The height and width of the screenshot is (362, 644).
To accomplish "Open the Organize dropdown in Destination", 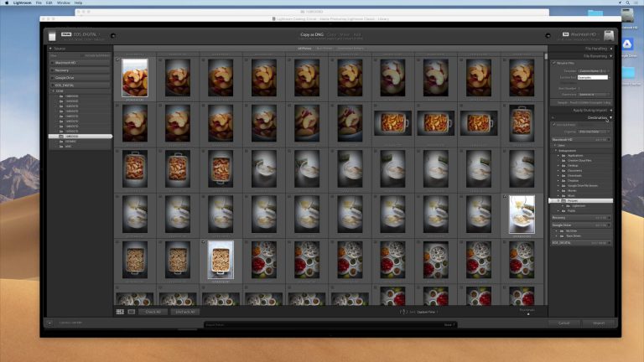I will click(x=594, y=132).
